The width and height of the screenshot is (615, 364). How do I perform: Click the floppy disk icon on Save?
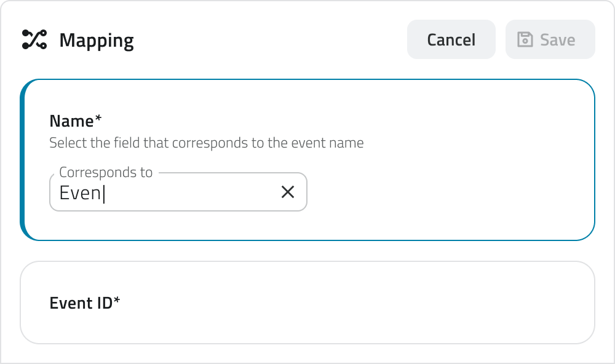point(525,40)
